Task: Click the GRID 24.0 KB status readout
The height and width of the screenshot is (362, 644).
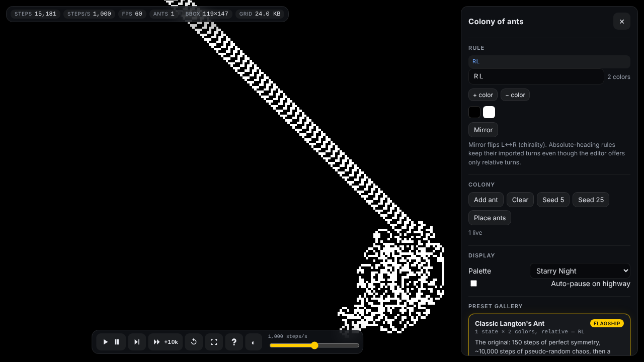Action: pos(260,14)
